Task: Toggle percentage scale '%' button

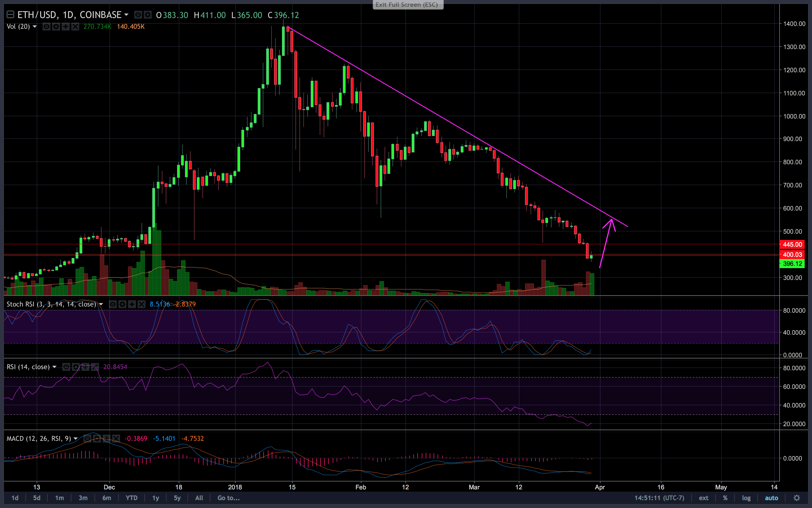Action: coord(725,498)
